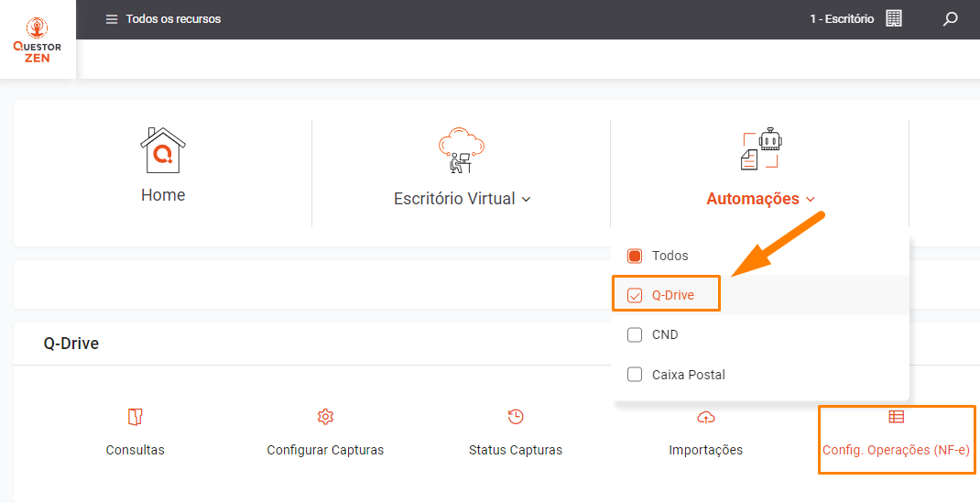This screenshot has width=980, height=503.
Task: Check the CND checkbox
Action: [x=635, y=335]
